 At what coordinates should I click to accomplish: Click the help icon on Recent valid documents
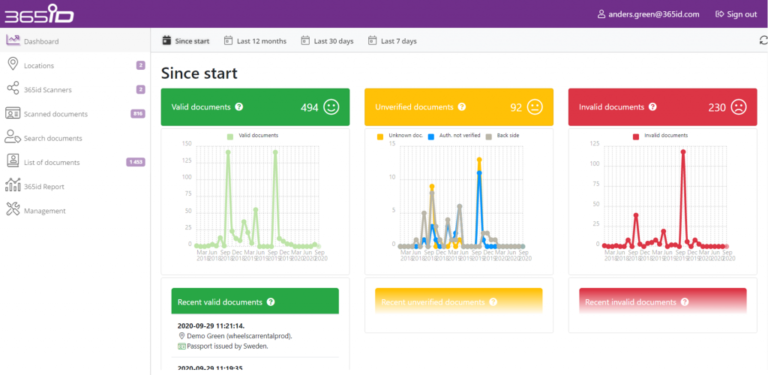[271, 302]
